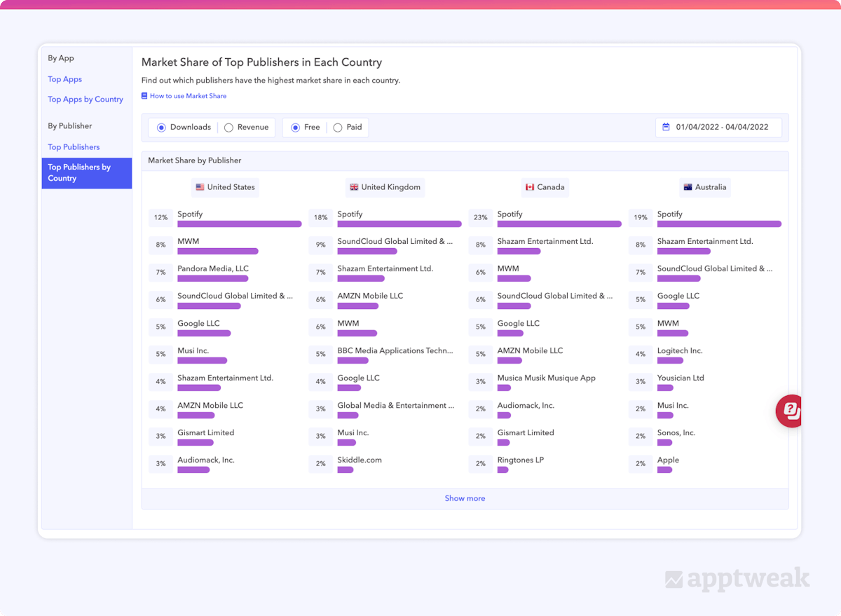Screen dimensions: 841x616
Task: Select the Revenue radio button
Action: (229, 127)
